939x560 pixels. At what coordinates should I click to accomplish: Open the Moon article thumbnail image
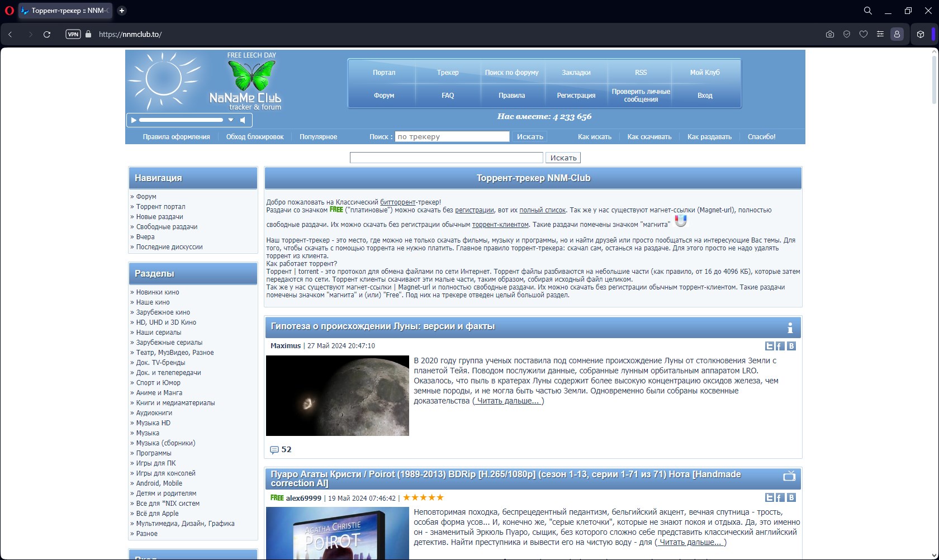[338, 396]
